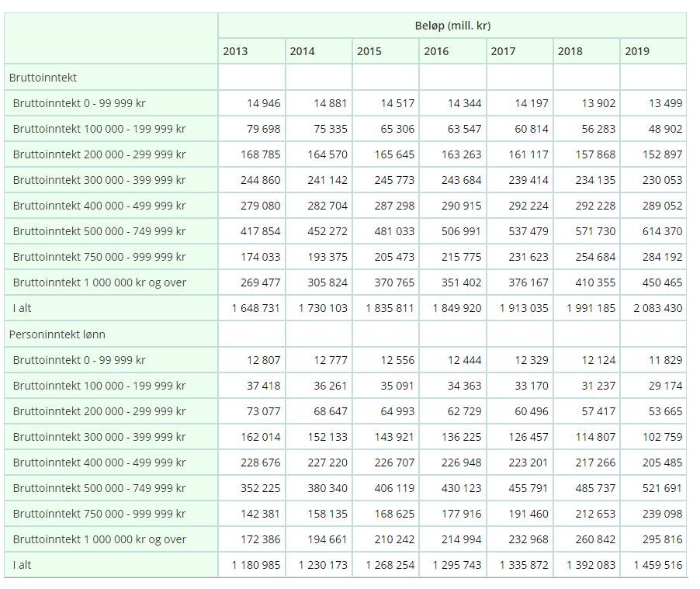
Task: Select "Bruttoinntekt 1 000 000 kr og over" under Personinntekt lønn
Action: (99, 539)
